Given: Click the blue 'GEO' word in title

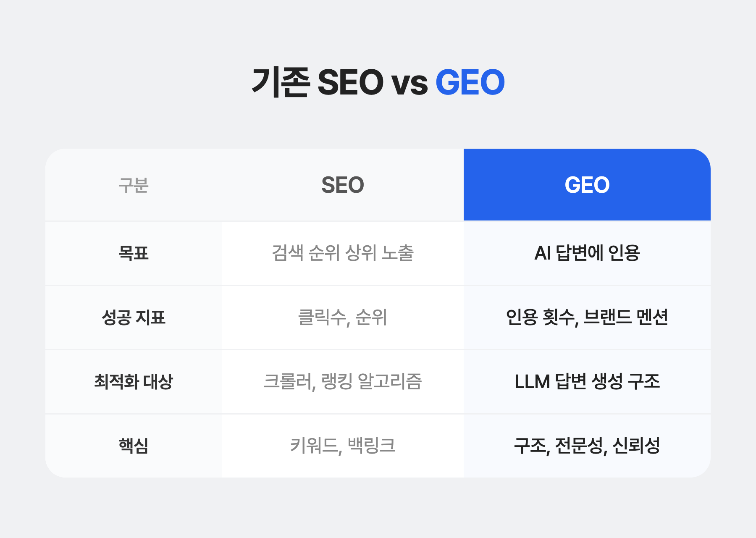Looking at the screenshot, I should point(470,82).
